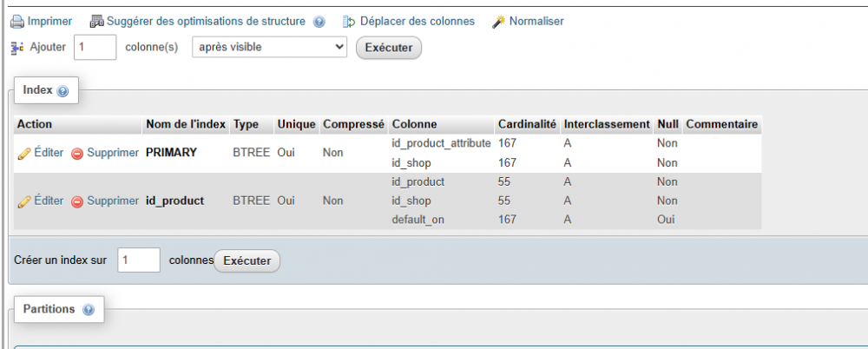Click the printer icon next to Imprimer
Screen dimensions: 868x349
(x=16, y=22)
